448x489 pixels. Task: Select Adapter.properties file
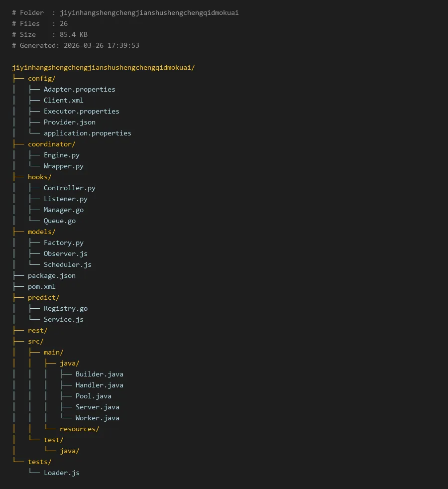coord(79,89)
